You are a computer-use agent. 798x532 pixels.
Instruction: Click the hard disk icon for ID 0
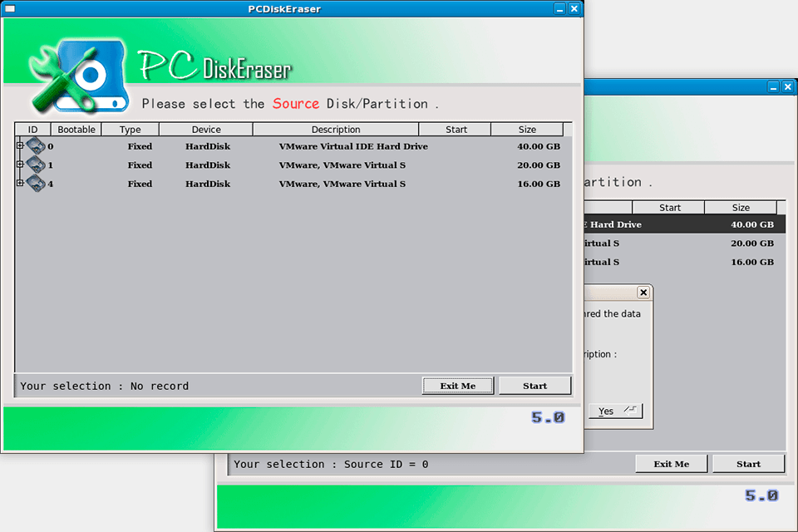coord(37,145)
